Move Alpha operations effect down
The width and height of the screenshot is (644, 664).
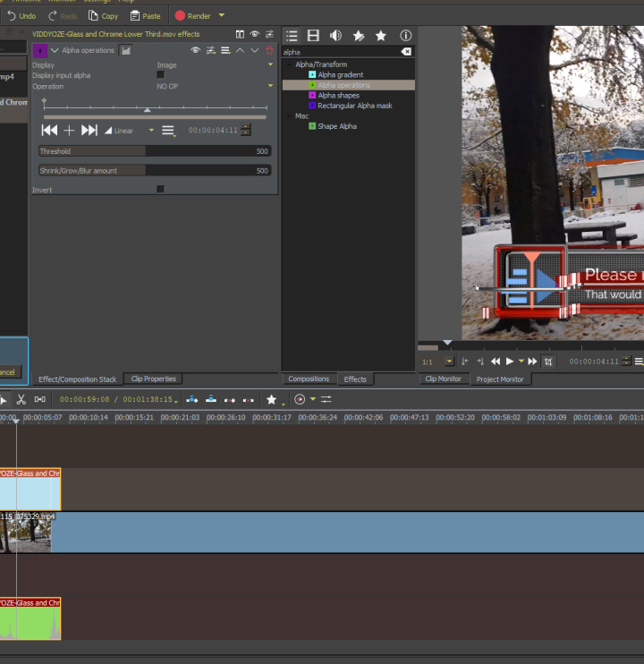[255, 50]
